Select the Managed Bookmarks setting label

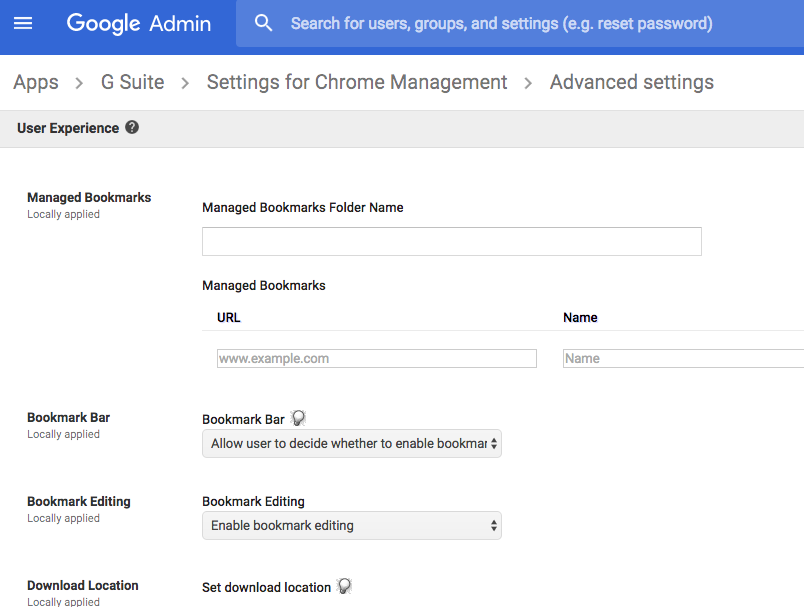click(x=89, y=197)
